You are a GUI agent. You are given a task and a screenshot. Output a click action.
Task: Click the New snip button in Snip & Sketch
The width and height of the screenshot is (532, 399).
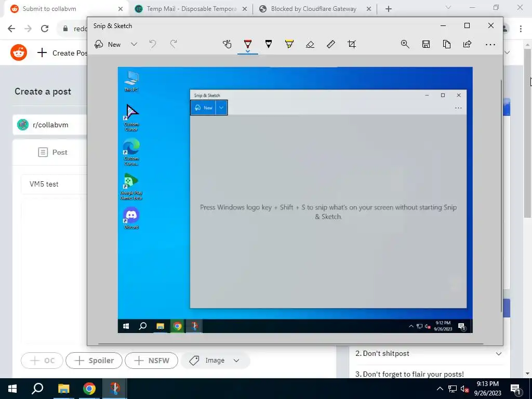[x=108, y=45]
